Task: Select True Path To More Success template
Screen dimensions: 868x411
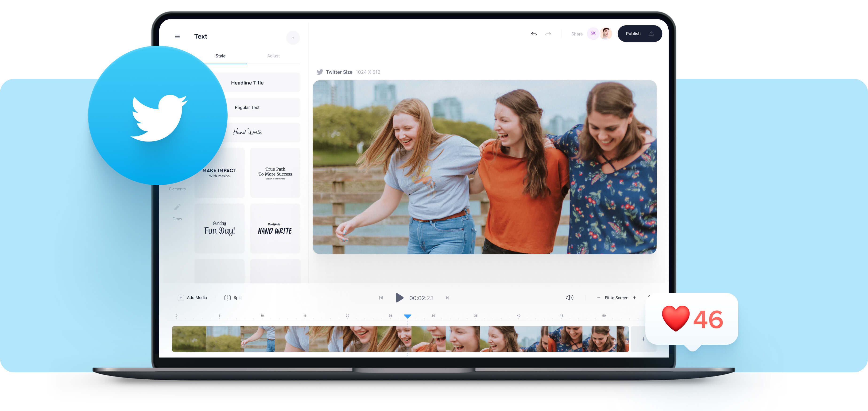Action: click(x=275, y=173)
